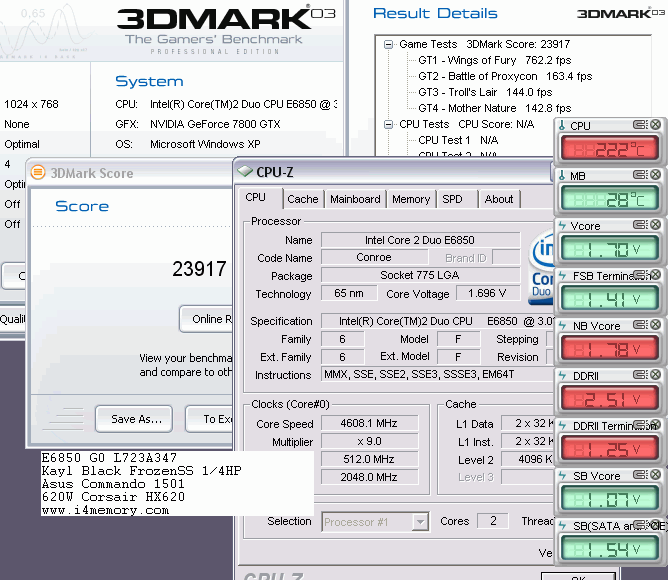Click the Online ResultBrowser button in Score window
This screenshot has width=668, height=580.
click(207, 319)
